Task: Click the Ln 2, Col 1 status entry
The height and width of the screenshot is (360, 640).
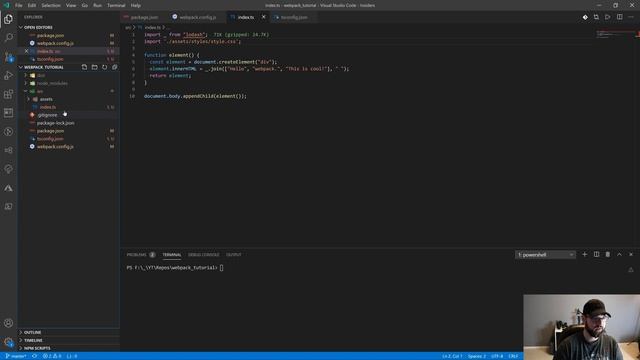Action: (452, 356)
